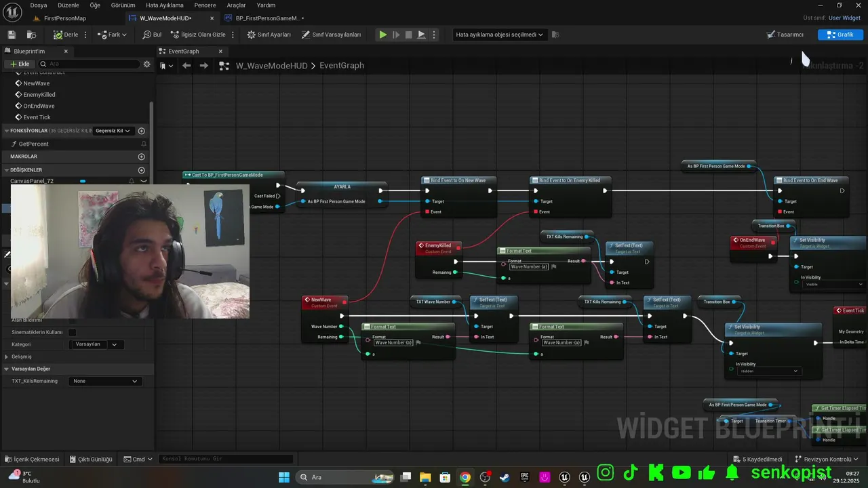Switch to Grafik graph mode

coord(840,35)
